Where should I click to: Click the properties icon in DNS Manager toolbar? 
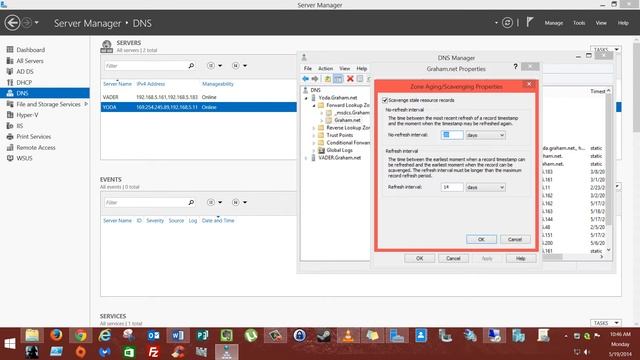[x=360, y=79]
